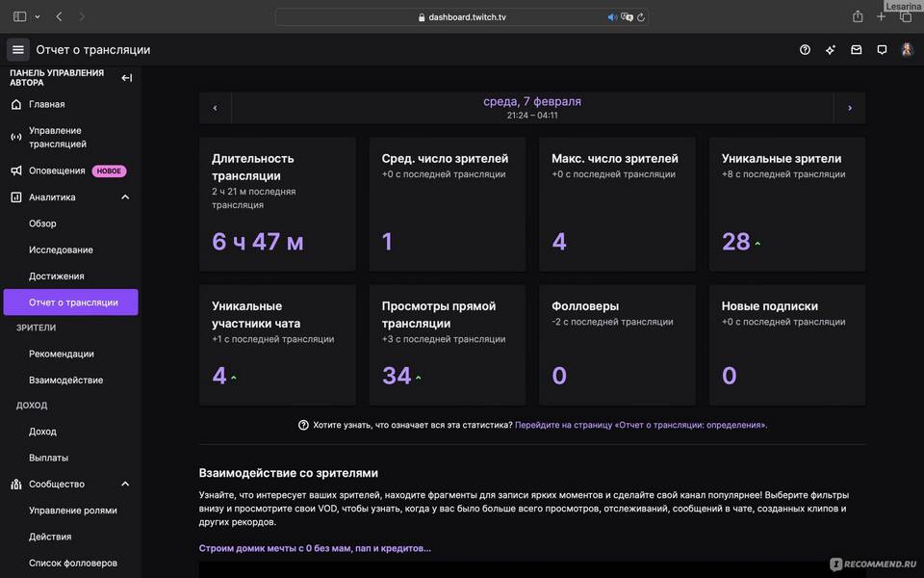Go to previous stream report
924x578 pixels.
215,108
